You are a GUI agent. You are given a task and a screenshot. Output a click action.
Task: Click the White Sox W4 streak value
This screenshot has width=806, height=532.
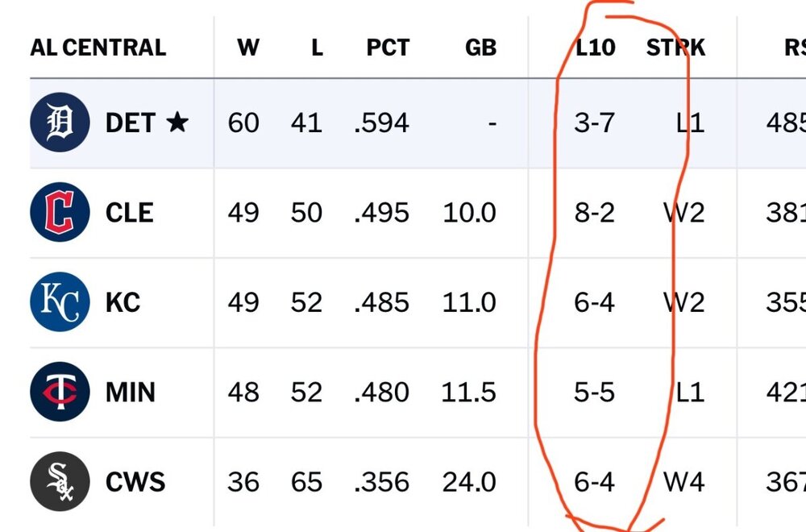click(683, 482)
